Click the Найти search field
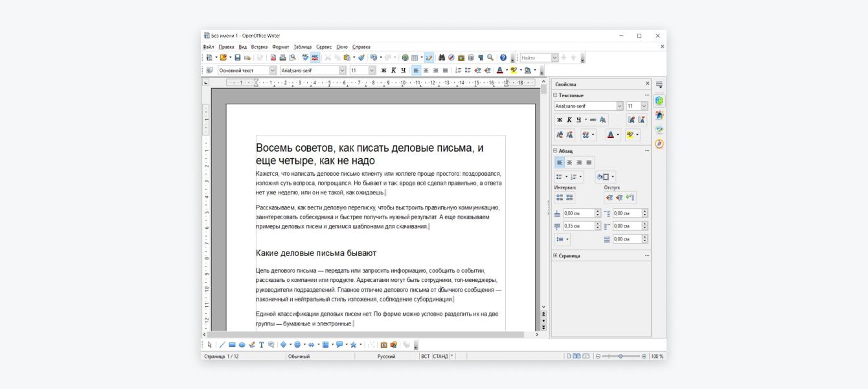The width and height of the screenshot is (868, 389). (533, 58)
